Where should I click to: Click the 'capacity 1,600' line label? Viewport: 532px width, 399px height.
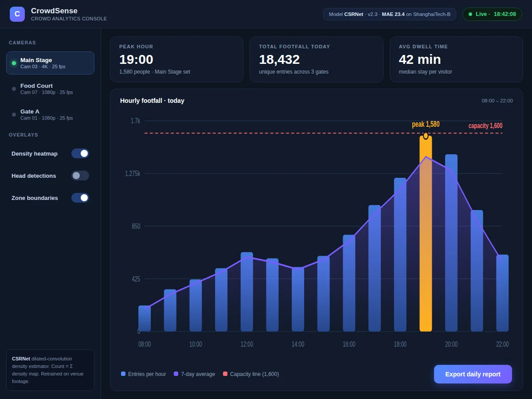tap(485, 126)
